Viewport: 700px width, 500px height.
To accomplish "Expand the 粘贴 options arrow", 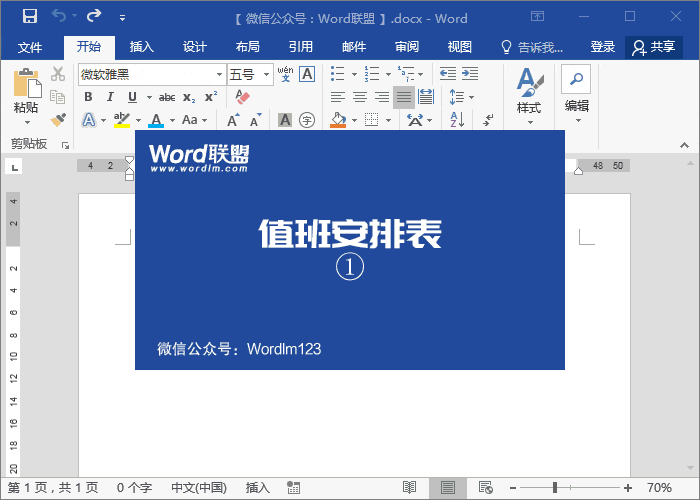I will 27,122.
